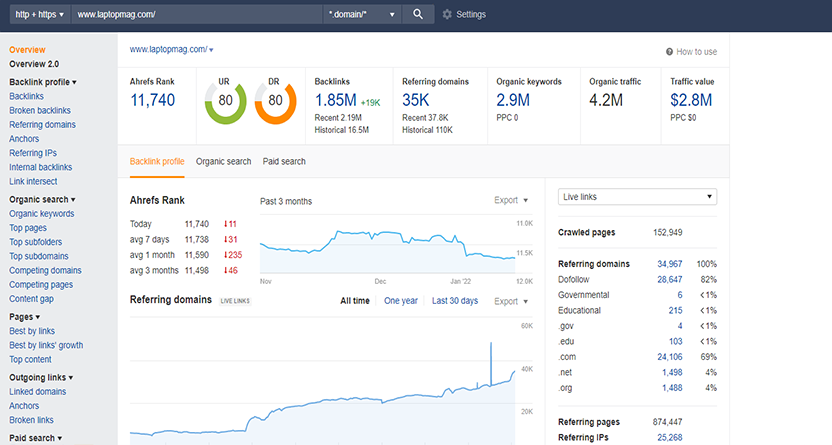Click the How to use help icon
Viewport: 832px width, 445px height.
click(x=670, y=51)
